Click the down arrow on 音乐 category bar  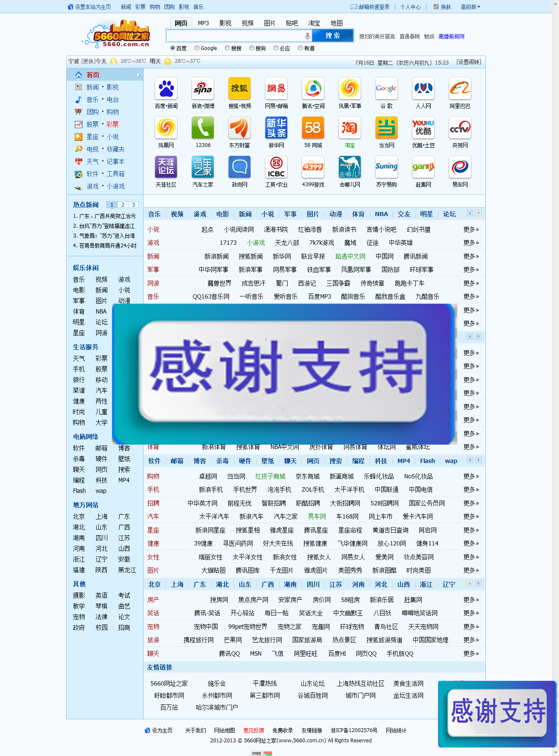470,213
